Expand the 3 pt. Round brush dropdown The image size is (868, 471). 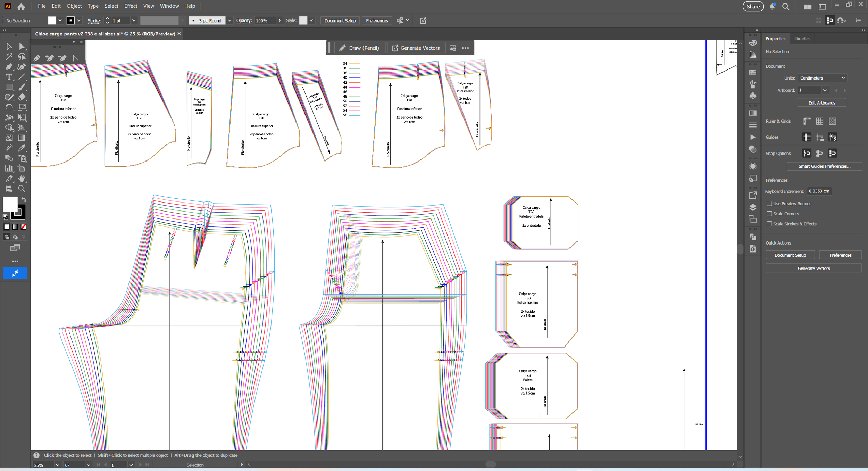pos(229,20)
